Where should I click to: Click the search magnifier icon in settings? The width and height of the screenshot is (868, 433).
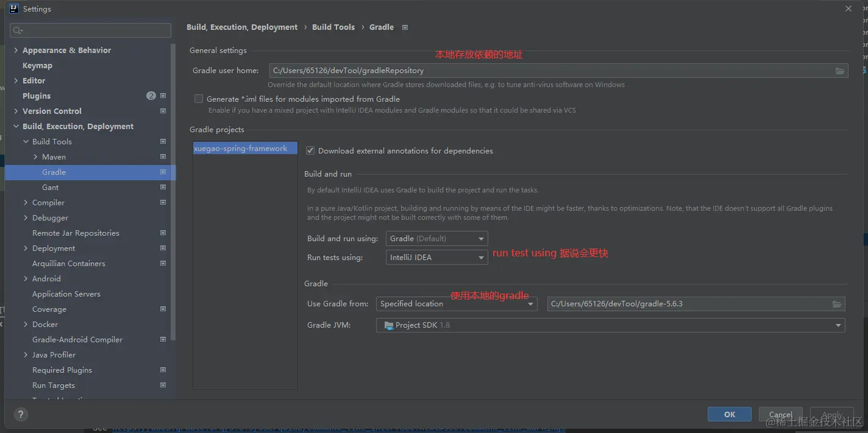tap(18, 30)
